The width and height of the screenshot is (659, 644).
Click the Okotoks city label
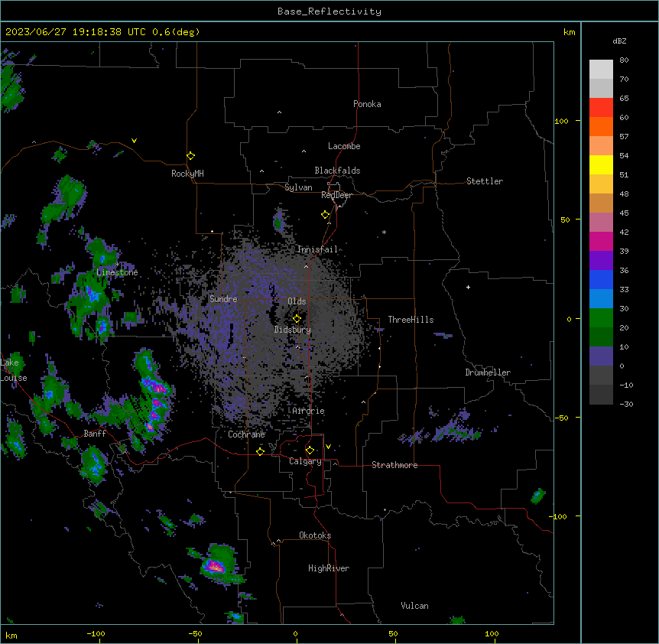click(315, 535)
